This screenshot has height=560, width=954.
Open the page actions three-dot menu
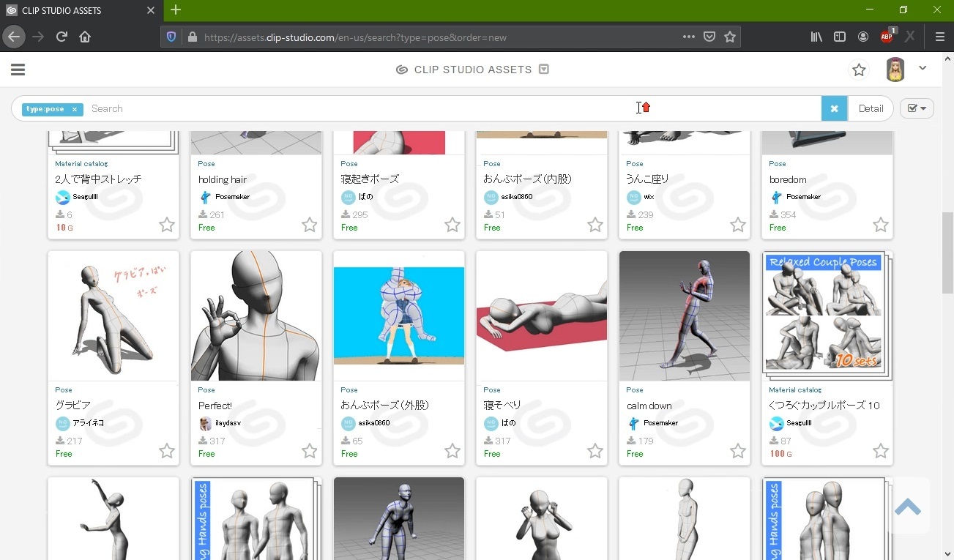(688, 37)
